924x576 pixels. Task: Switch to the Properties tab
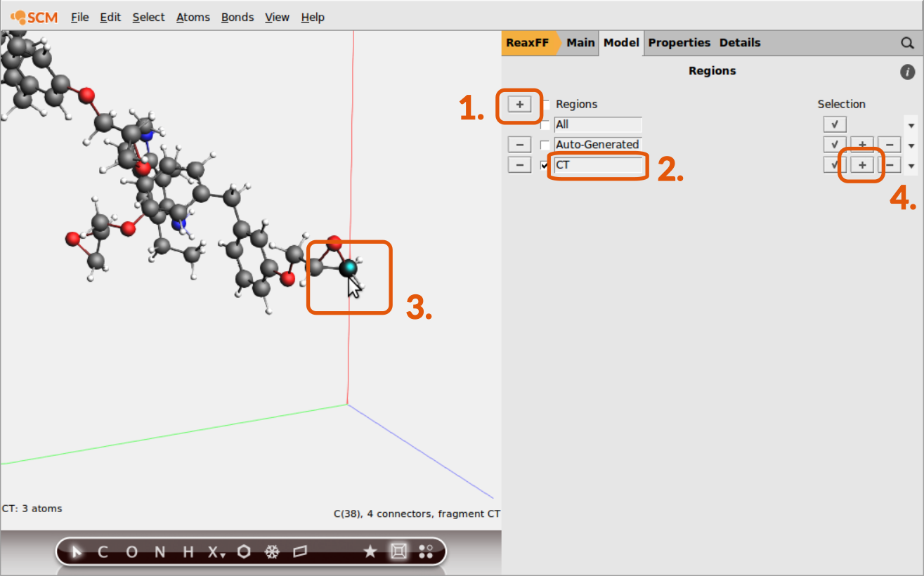[x=679, y=43]
